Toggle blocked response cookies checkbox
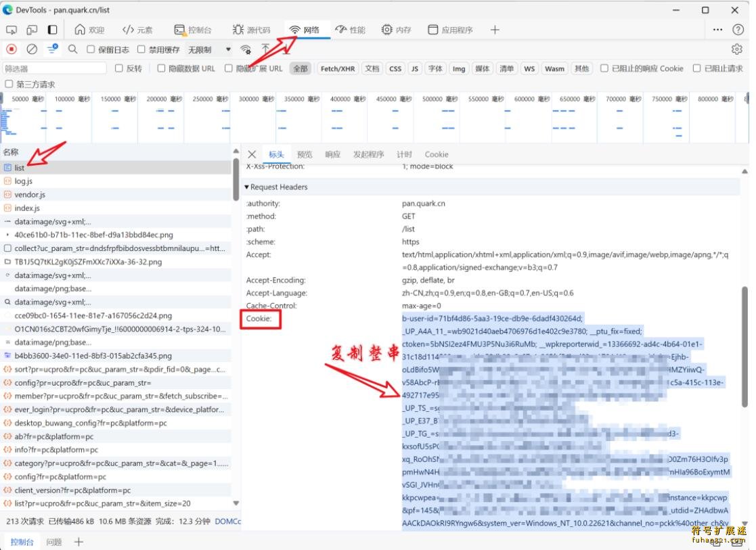The height and width of the screenshot is (550, 756). 604,68
